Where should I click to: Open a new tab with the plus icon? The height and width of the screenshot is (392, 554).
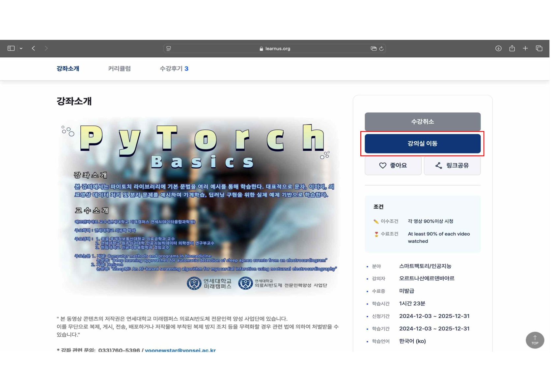(525, 48)
